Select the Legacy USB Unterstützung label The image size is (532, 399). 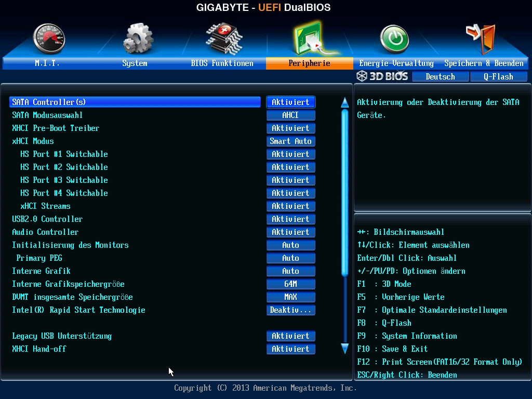[x=62, y=336]
